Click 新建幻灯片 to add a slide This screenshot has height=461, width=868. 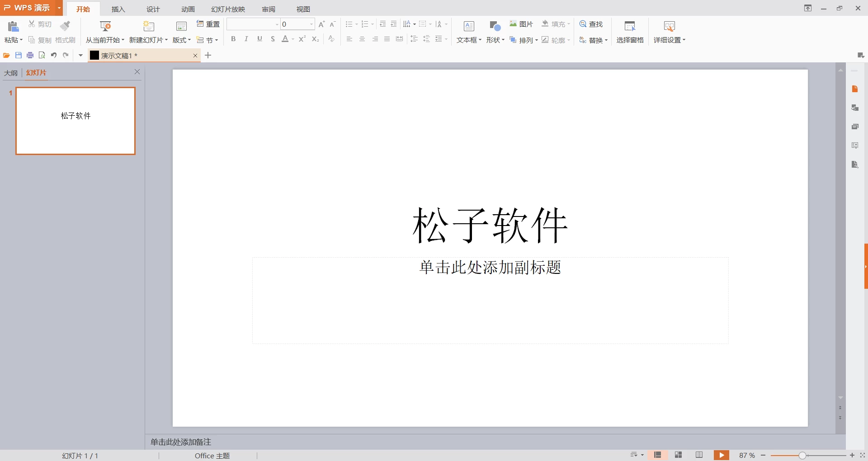149,32
